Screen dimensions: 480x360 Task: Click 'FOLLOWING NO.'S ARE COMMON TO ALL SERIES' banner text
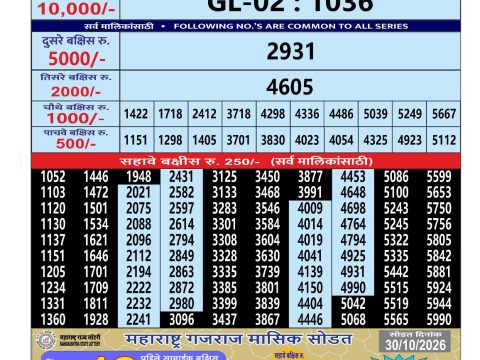point(291,26)
